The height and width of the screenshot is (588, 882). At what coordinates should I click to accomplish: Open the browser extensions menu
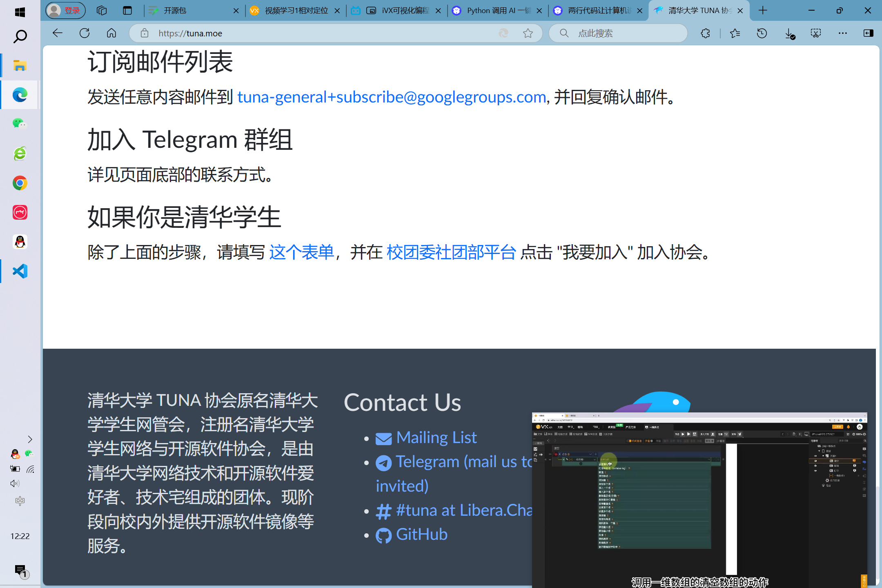[705, 33]
